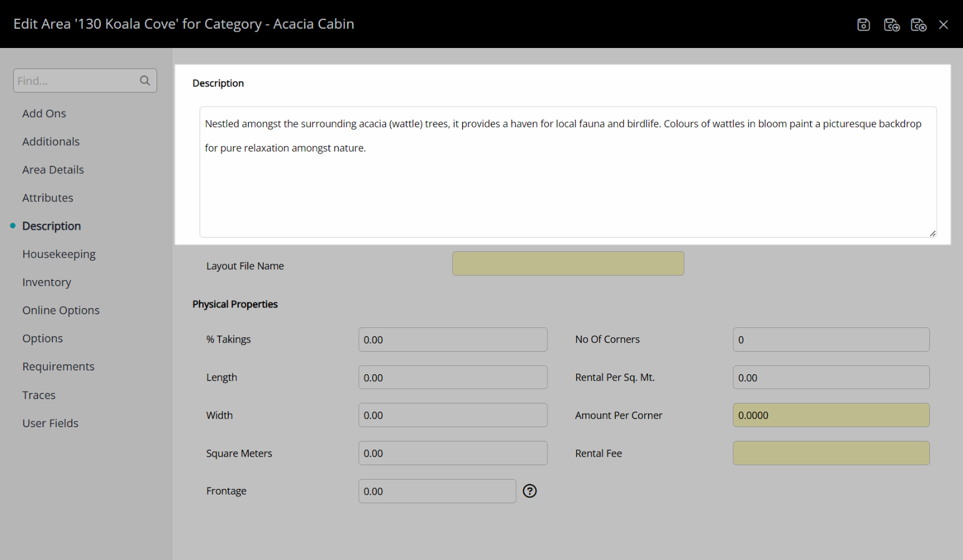
Task: Open the Frontage help question icon
Action: pyautogui.click(x=530, y=491)
